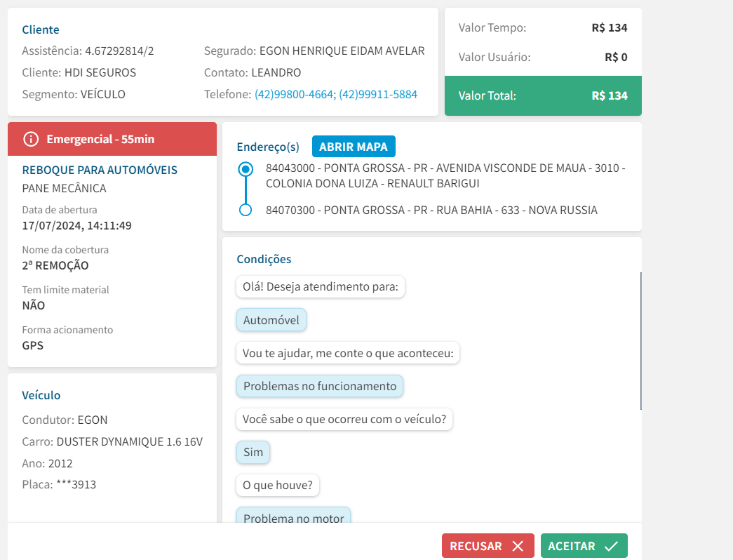
Task: Click the Conditions panel scrollbar
Action: (641, 341)
